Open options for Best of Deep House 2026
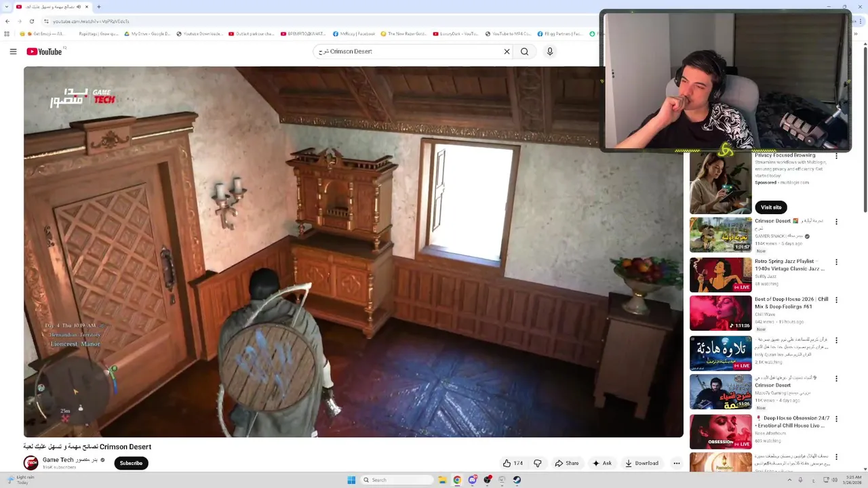Image resolution: width=868 pixels, height=488 pixels. 836,300
